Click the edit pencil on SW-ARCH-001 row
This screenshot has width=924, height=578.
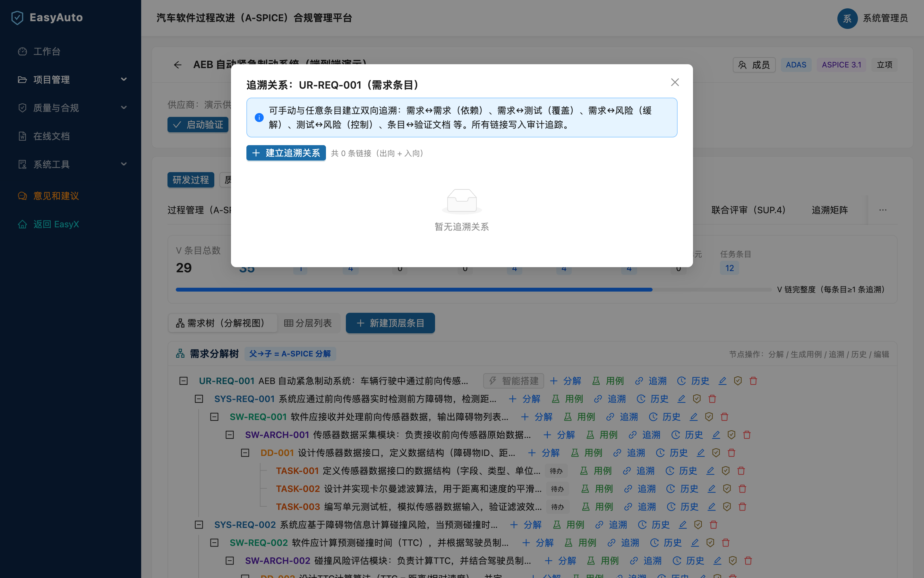tap(716, 435)
